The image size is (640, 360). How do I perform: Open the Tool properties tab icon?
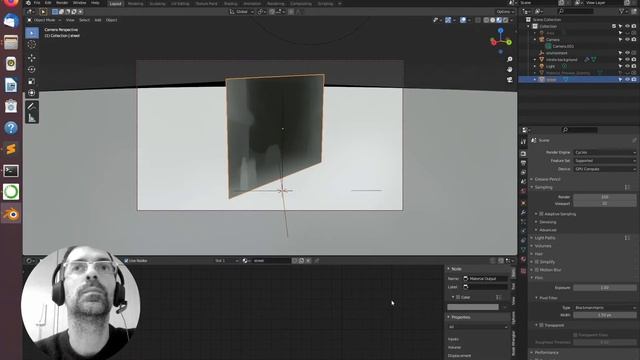(523, 142)
